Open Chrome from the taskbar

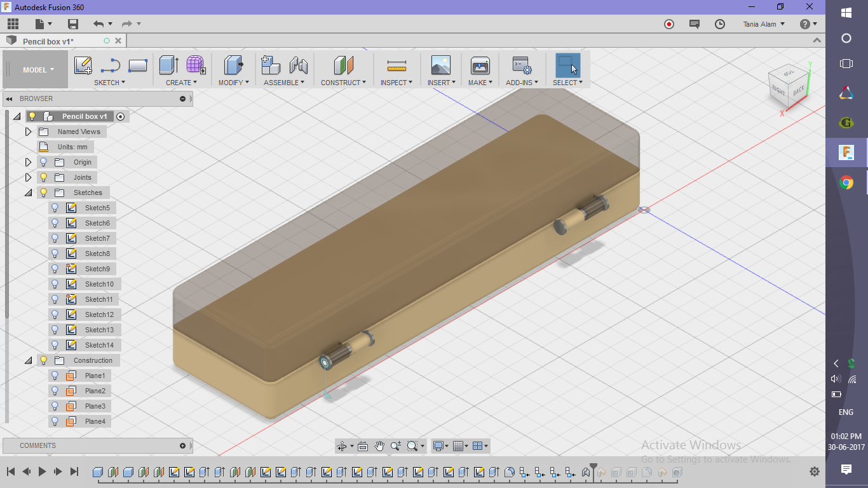846,183
